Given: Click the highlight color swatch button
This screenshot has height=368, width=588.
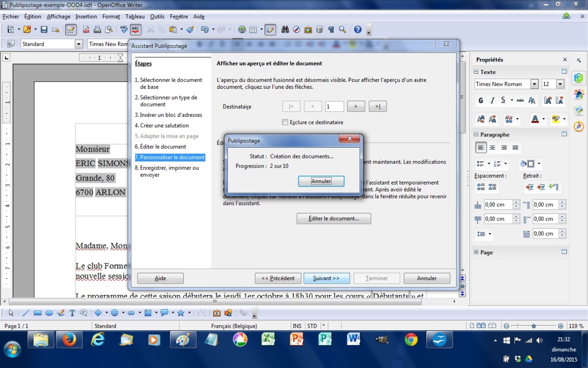Looking at the screenshot, I should (556, 119).
